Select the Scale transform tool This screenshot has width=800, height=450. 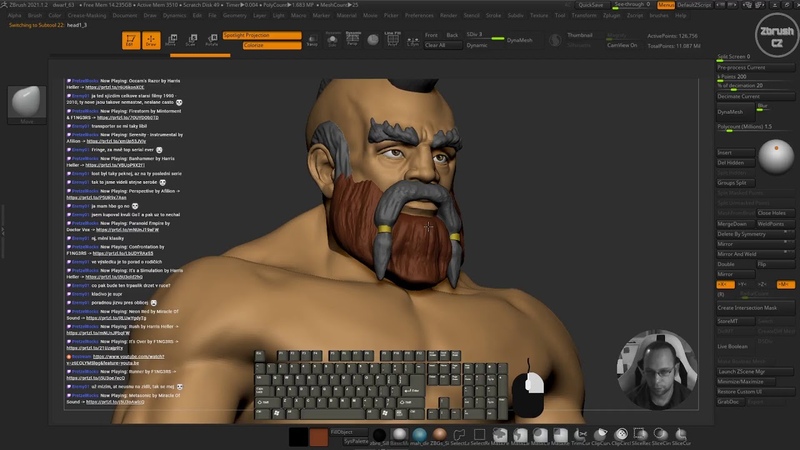[191, 40]
